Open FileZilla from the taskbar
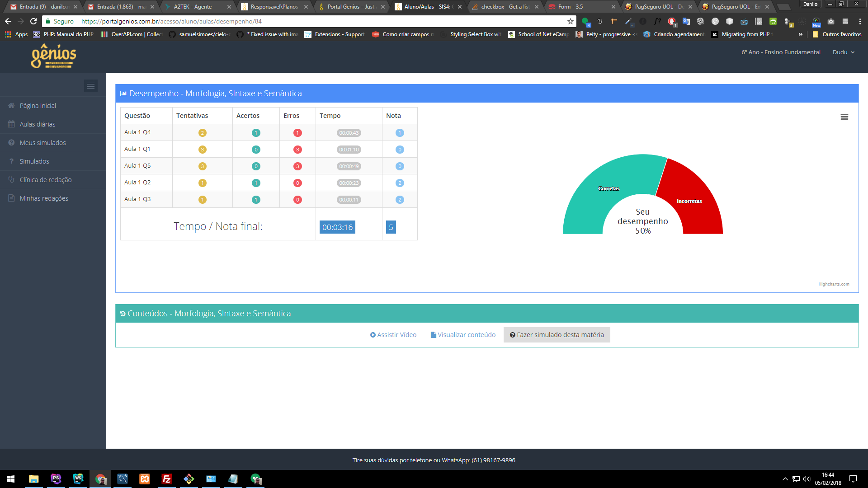This screenshot has height=488, width=868. (167, 479)
